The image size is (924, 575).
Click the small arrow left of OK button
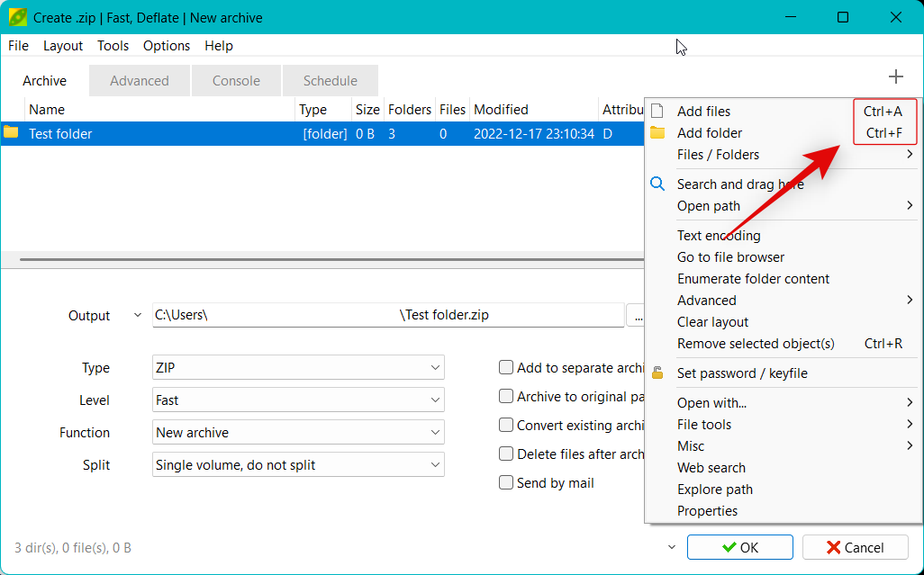coord(672,547)
